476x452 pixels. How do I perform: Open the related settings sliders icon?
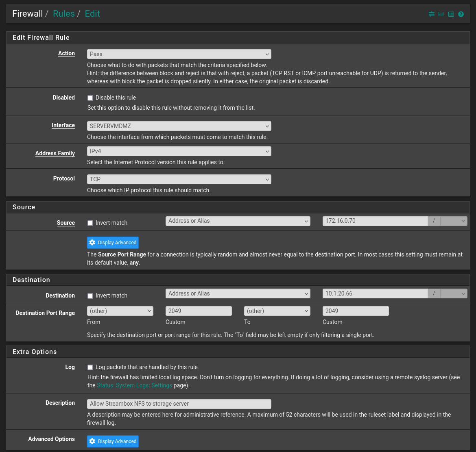point(431,14)
